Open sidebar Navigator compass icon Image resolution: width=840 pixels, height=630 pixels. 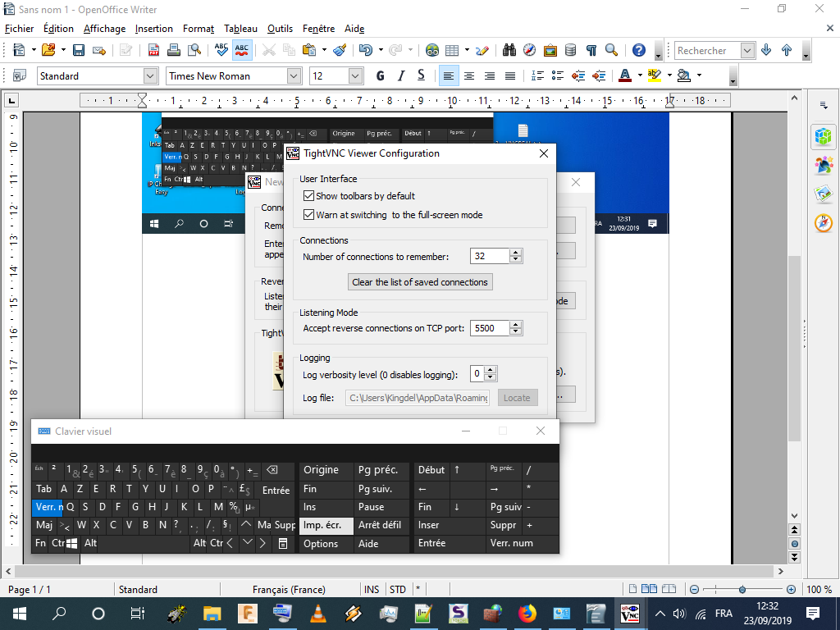(823, 223)
